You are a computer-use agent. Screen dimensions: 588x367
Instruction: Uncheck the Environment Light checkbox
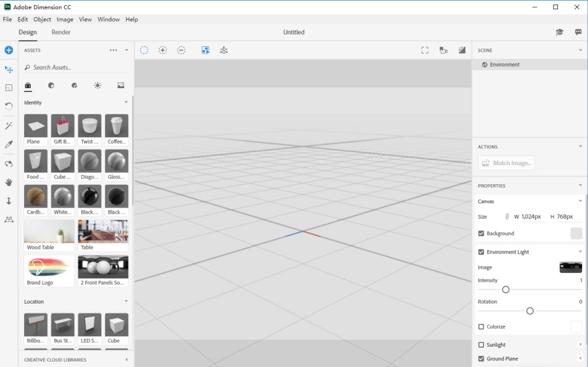[482, 252]
